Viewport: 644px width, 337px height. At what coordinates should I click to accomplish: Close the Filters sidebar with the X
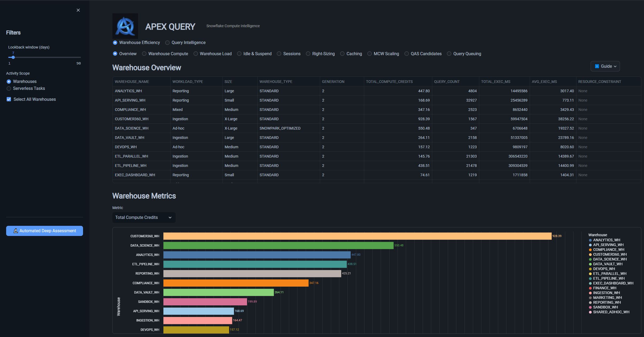click(x=78, y=10)
